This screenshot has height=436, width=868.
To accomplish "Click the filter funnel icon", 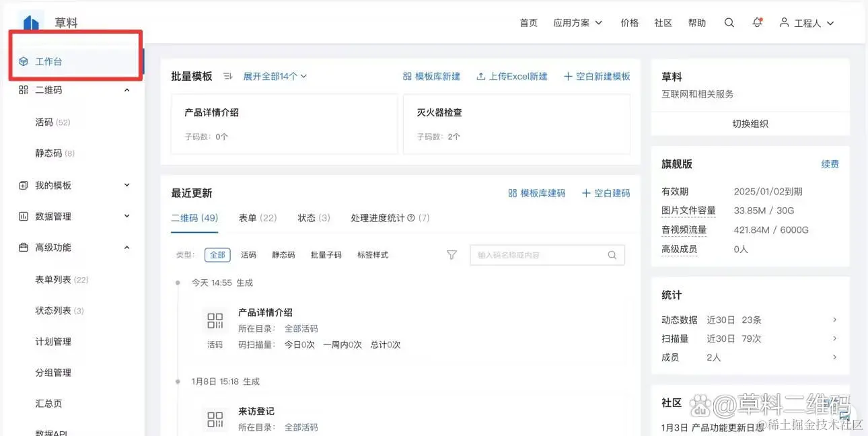I will pyautogui.click(x=451, y=255).
